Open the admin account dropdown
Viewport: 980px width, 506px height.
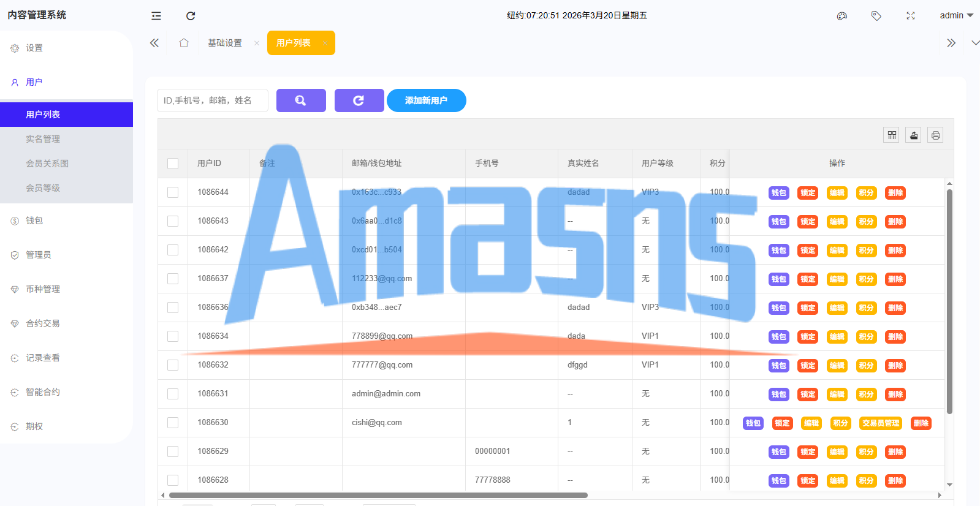click(x=956, y=16)
